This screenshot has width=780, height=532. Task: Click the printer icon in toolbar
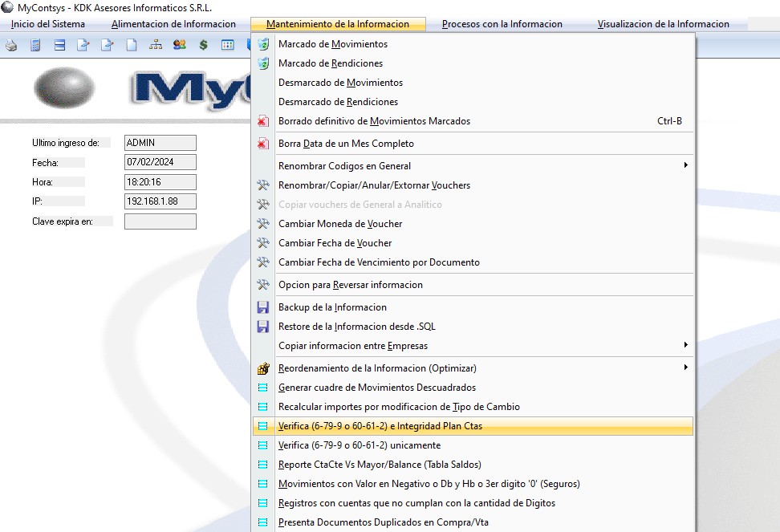(x=11, y=45)
